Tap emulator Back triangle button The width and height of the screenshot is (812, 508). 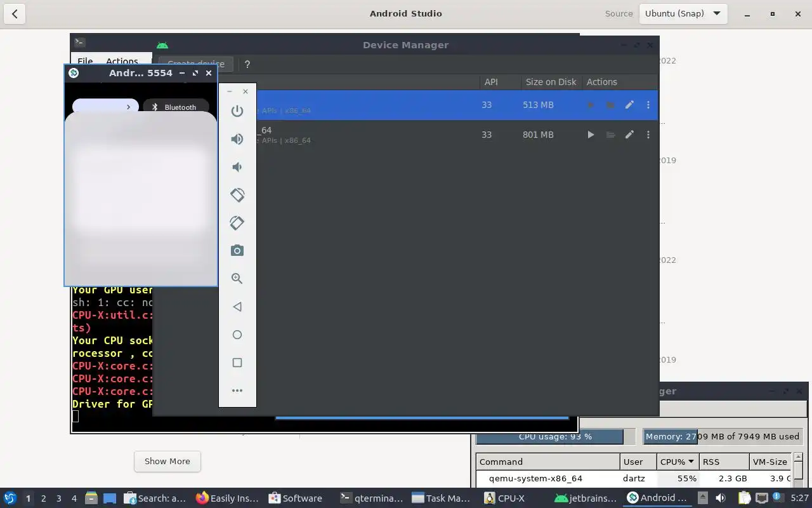click(237, 307)
